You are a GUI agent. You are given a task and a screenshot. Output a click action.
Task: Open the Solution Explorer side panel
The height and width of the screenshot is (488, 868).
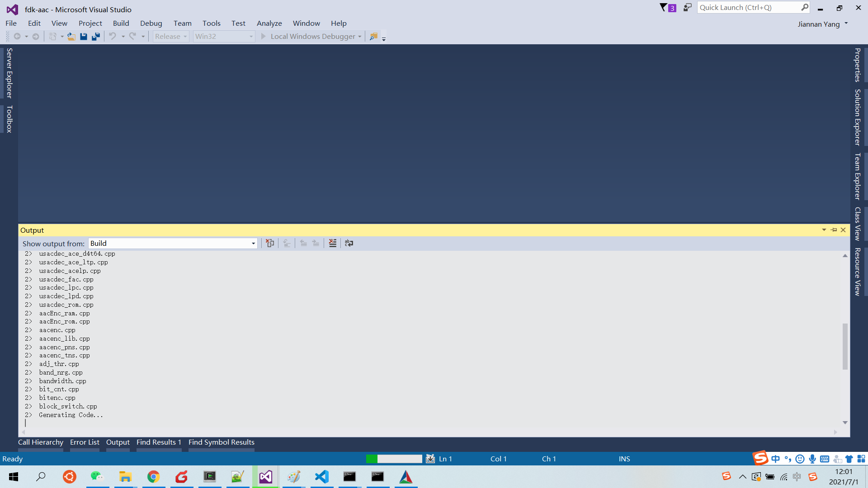tap(857, 117)
